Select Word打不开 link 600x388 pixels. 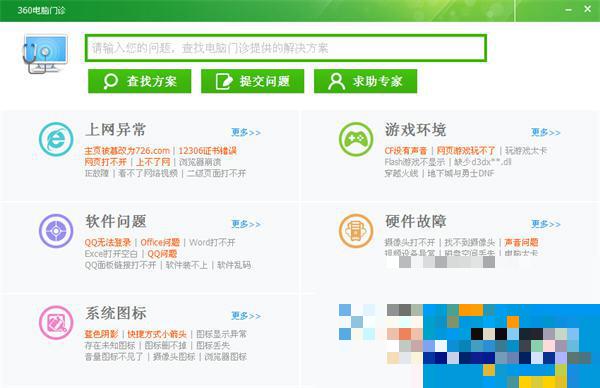[212, 243]
